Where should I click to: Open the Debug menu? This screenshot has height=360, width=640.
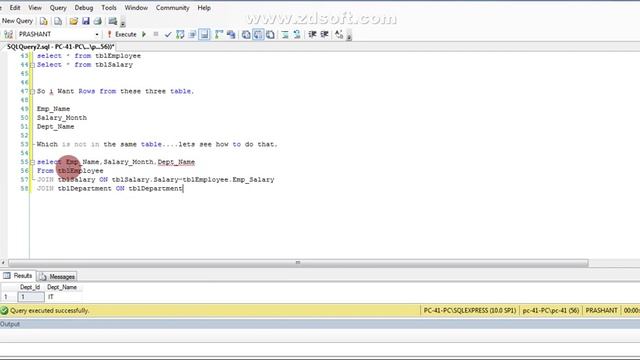click(84, 8)
